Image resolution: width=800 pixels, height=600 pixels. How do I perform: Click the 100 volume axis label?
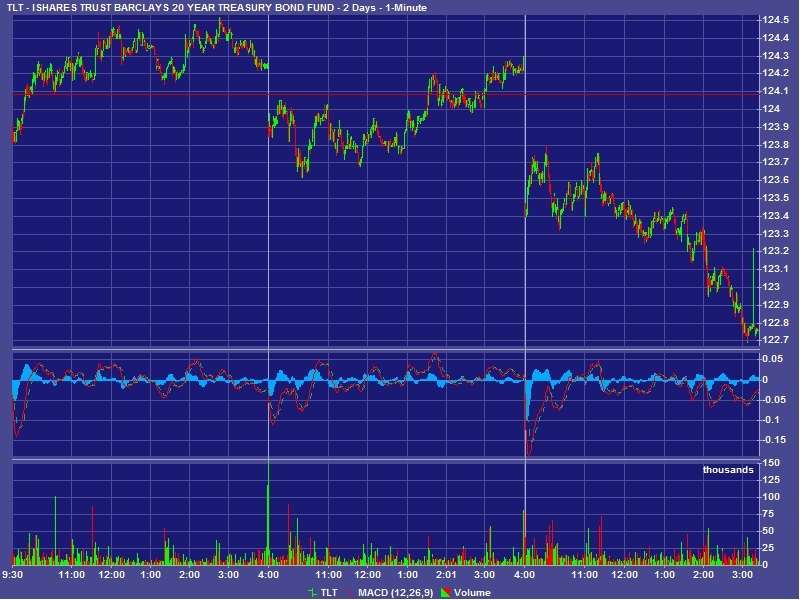(770, 496)
